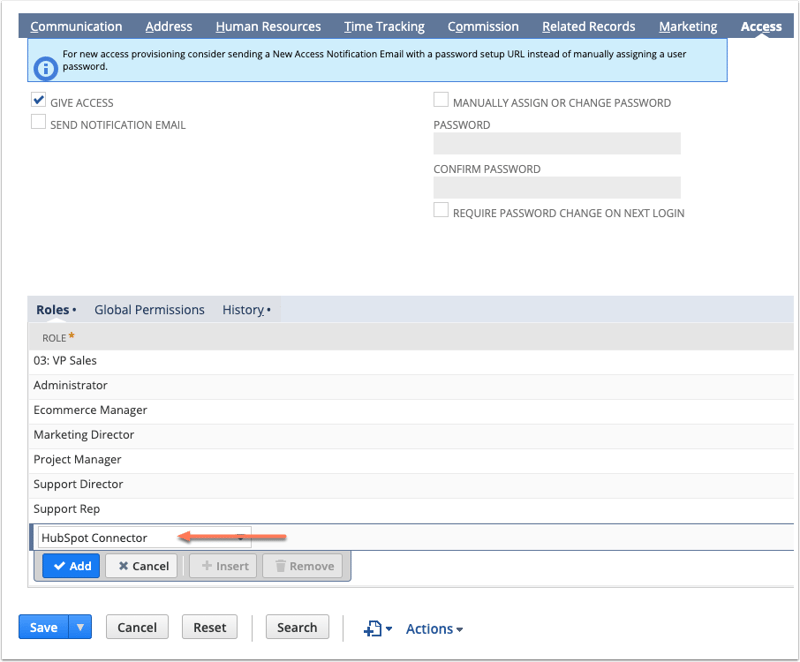Check Require Password Change on Next Login
The width and height of the screenshot is (800, 662).
(x=441, y=211)
